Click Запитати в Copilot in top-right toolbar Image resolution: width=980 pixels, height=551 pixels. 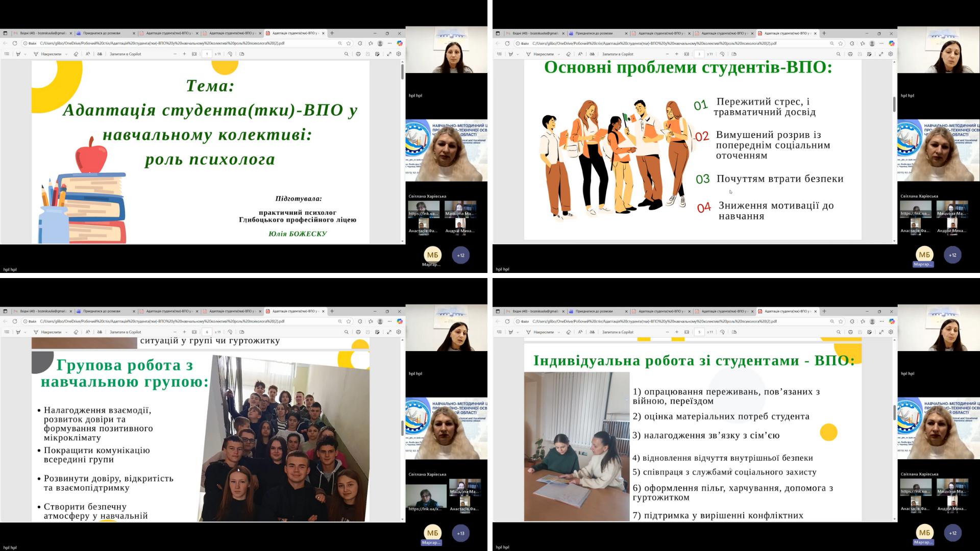pyautogui.click(x=618, y=54)
